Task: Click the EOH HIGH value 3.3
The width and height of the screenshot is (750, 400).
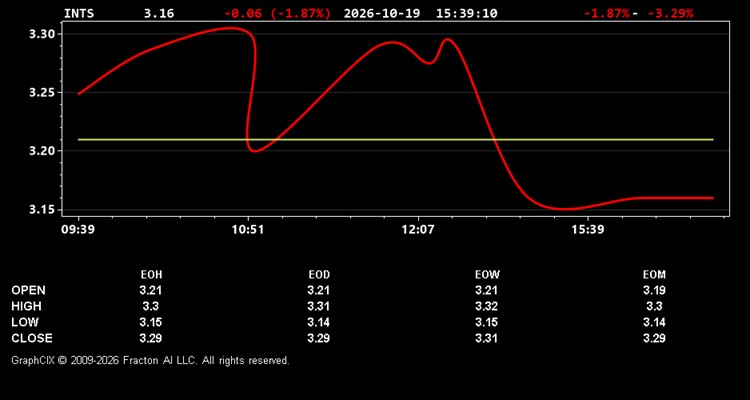Action: 151,306
